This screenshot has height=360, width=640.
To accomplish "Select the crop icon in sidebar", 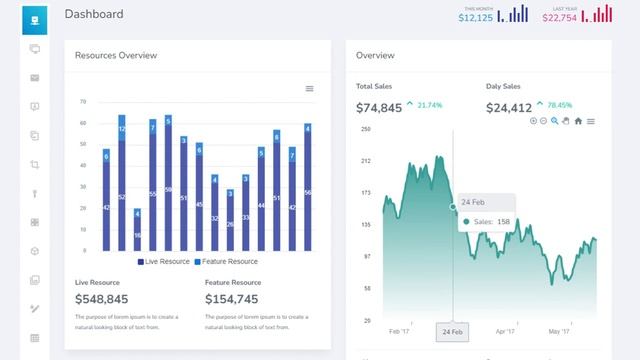I will (x=35, y=164).
